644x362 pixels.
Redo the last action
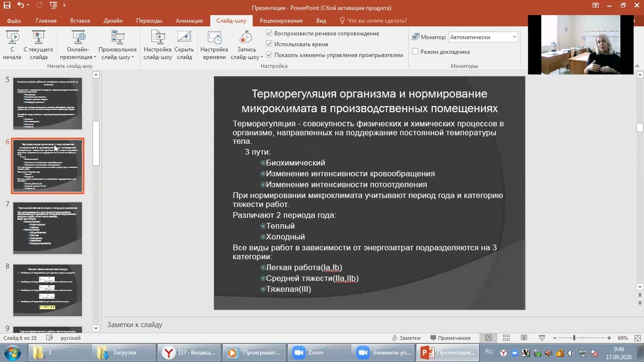click(x=40, y=6)
